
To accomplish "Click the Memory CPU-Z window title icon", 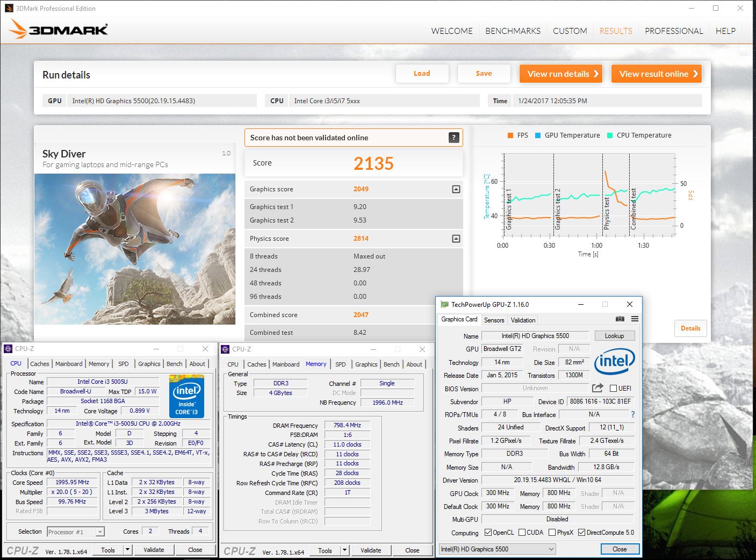I will coord(225,349).
